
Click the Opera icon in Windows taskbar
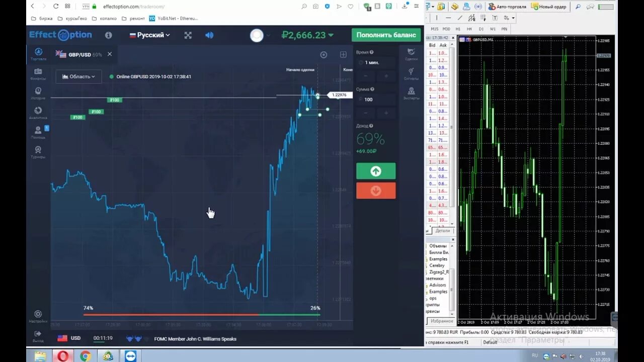point(63,355)
